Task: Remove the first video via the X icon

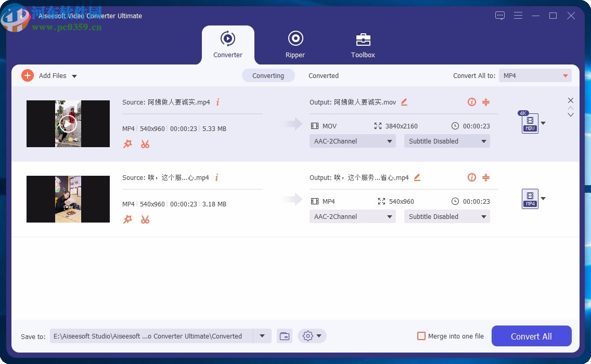Action: pos(571,100)
